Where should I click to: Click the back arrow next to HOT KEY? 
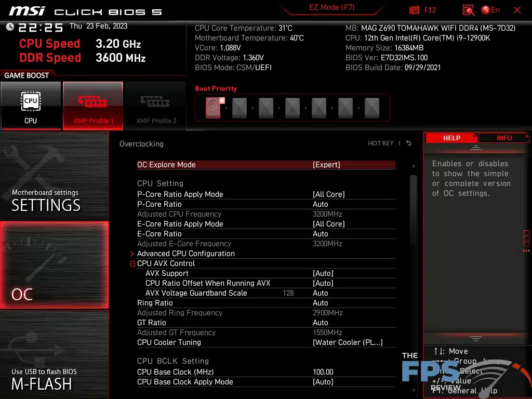[x=409, y=143]
